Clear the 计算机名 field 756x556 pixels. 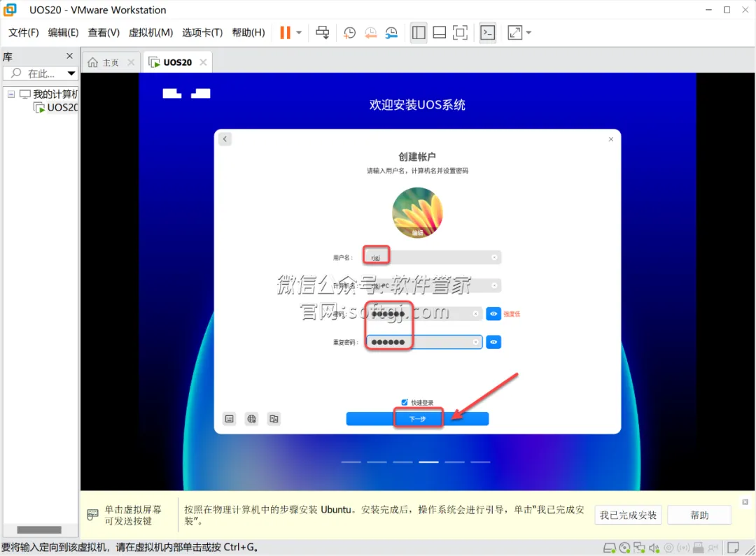494,286
